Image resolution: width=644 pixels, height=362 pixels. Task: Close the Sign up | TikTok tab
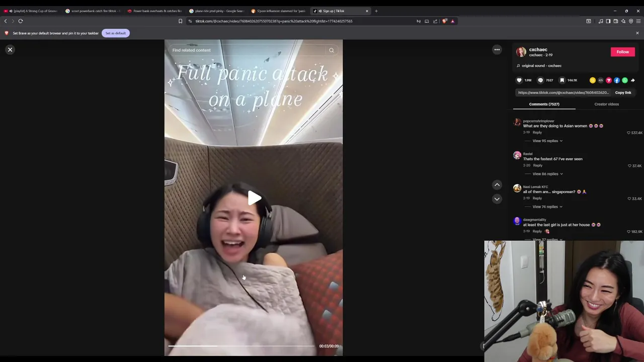(367, 11)
